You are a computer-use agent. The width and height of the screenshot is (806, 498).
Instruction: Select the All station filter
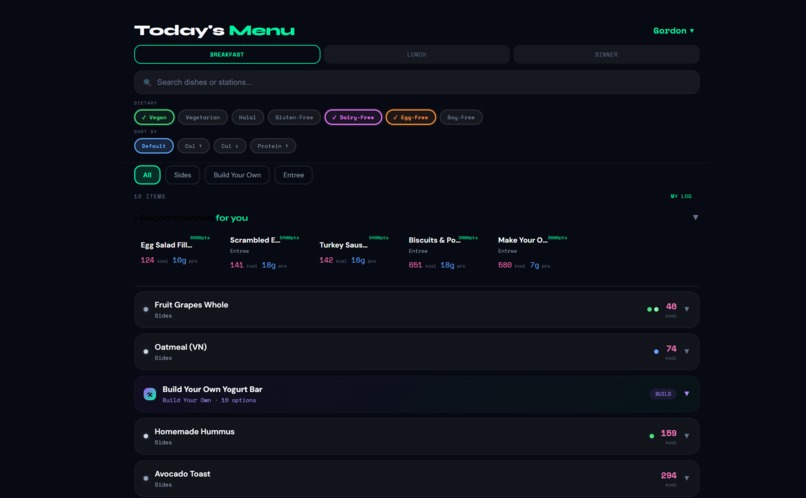point(147,175)
